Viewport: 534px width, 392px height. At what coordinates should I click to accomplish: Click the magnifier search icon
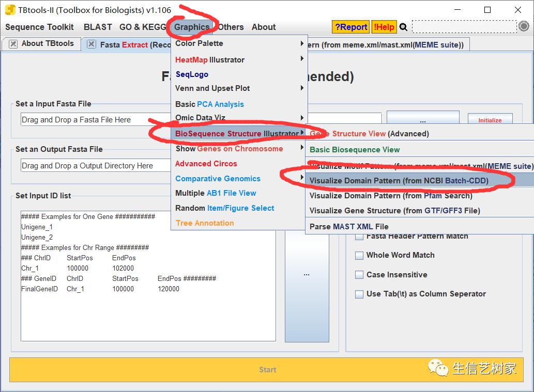[x=403, y=27]
